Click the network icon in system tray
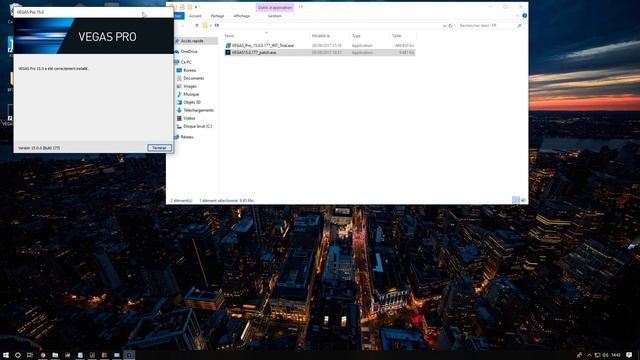 [x=598, y=355]
